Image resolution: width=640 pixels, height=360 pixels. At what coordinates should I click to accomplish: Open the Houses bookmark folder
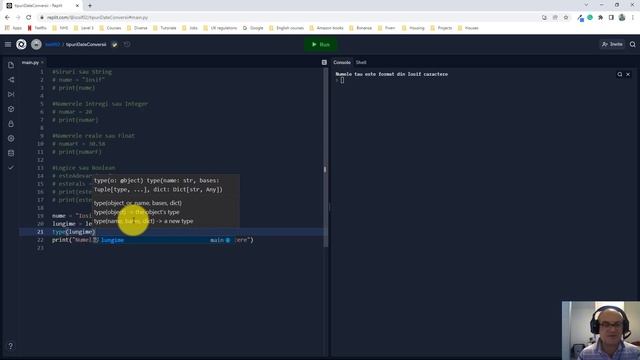(x=468, y=28)
